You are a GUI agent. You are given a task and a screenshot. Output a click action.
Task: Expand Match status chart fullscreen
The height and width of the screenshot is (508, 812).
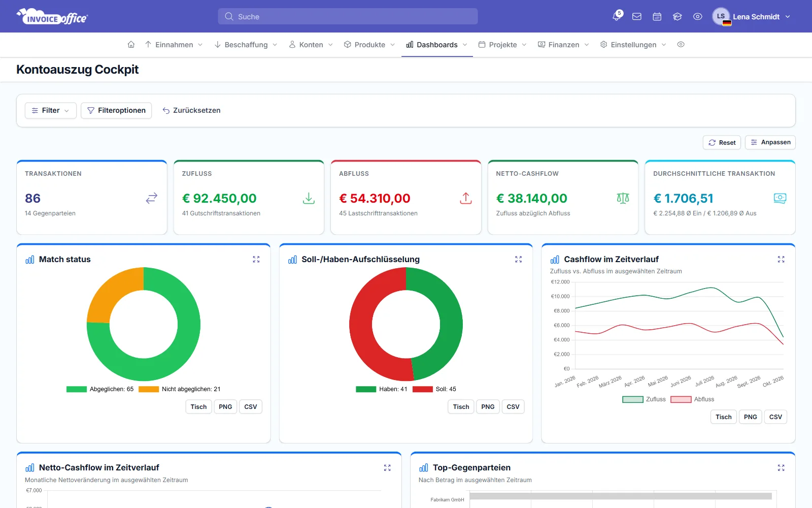[256, 260]
